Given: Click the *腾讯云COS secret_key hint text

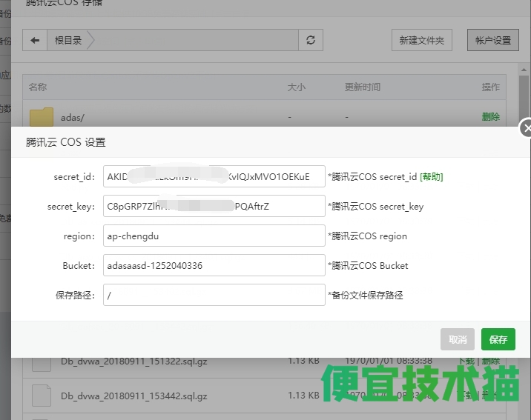Looking at the screenshot, I should click(375, 207).
